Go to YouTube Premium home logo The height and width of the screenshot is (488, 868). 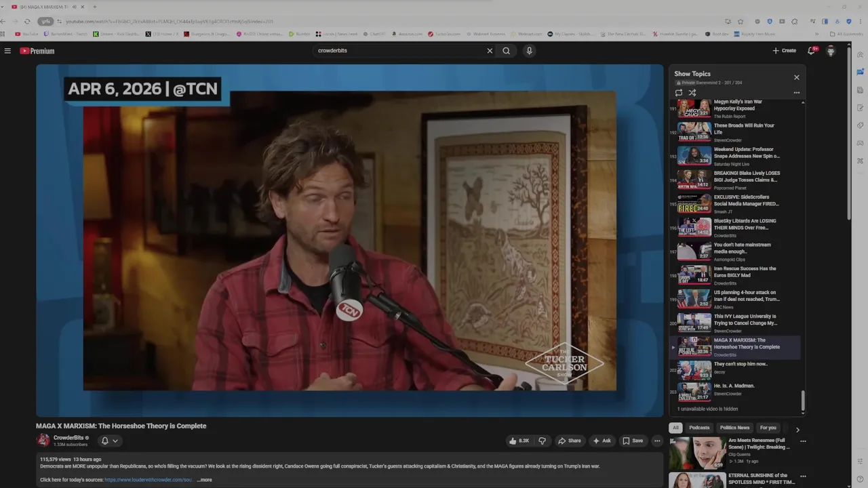37,51
